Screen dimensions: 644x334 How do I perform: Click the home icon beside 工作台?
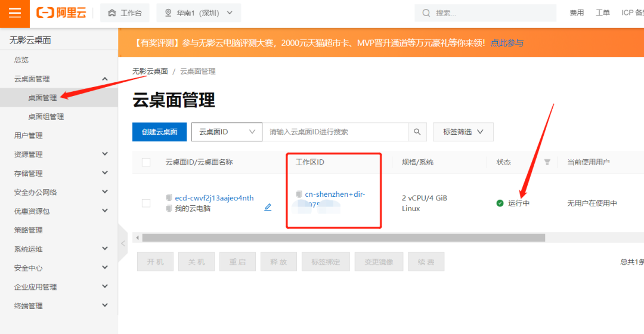click(112, 13)
